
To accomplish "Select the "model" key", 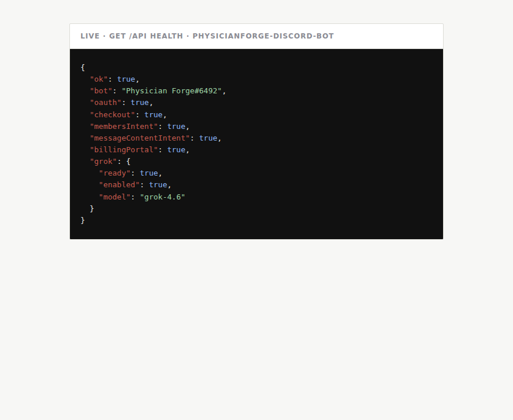I will (x=115, y=197).
